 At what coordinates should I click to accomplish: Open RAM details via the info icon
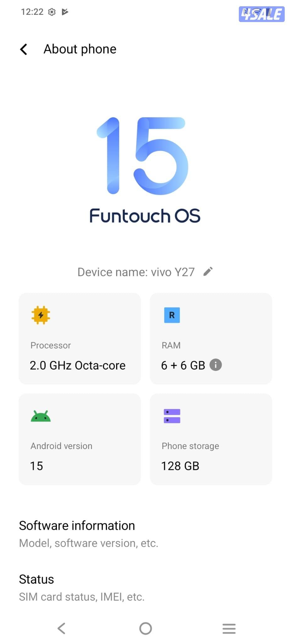[x=216, y=365]
